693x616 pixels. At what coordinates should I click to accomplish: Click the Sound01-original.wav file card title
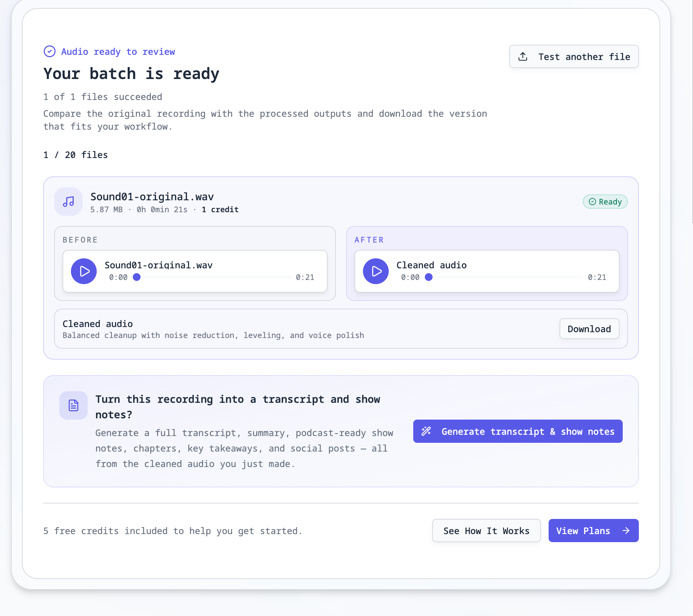point(152,196)
